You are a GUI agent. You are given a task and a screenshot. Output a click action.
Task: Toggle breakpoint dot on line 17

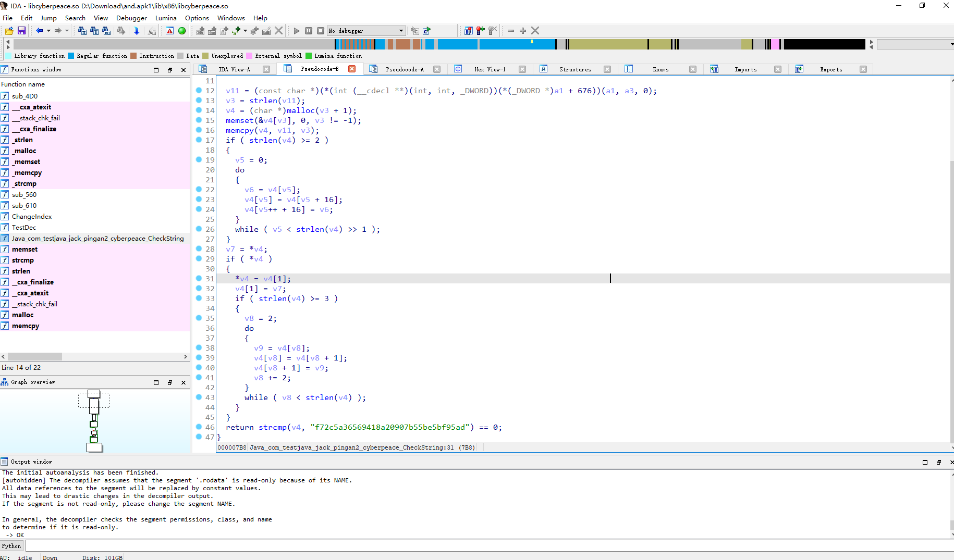[199, 140]
